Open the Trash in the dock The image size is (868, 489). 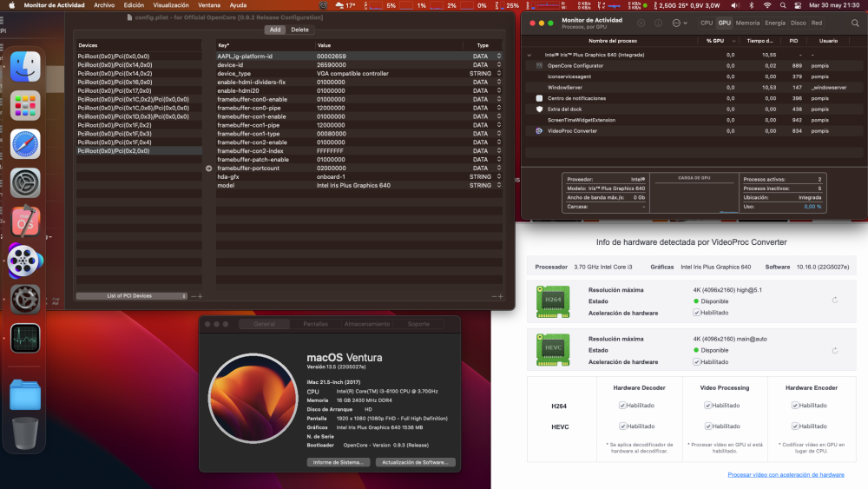point(25,433)
